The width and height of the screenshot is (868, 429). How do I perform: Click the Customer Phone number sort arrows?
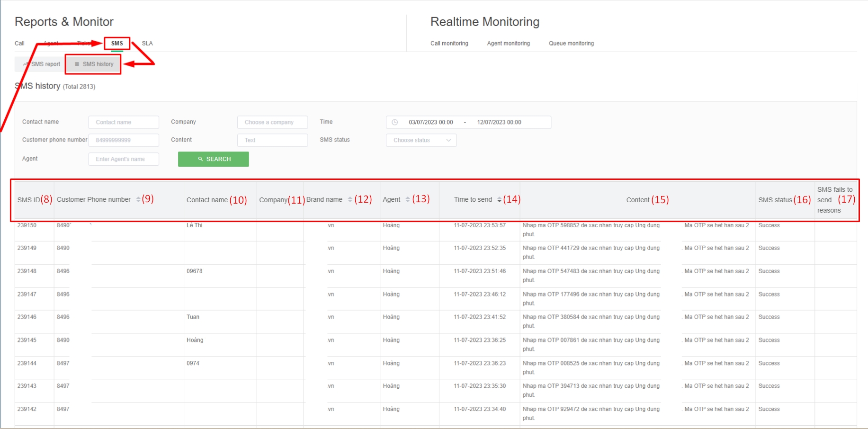point(138,200)
